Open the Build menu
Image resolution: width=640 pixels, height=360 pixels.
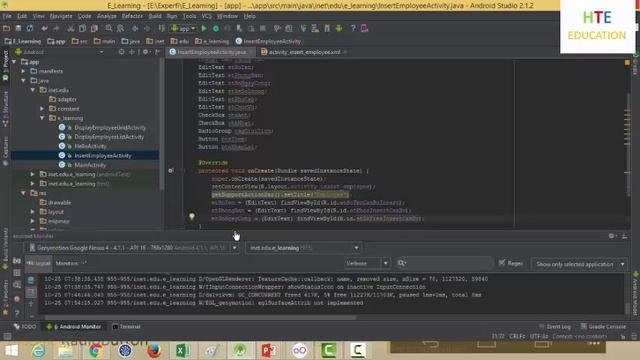[155, 16]
